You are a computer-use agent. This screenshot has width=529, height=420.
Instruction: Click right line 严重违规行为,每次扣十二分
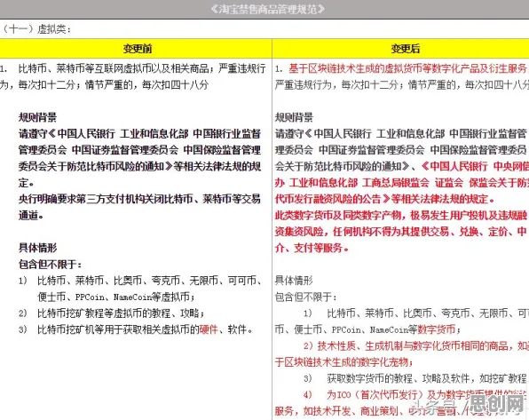[x=401, y=84]
